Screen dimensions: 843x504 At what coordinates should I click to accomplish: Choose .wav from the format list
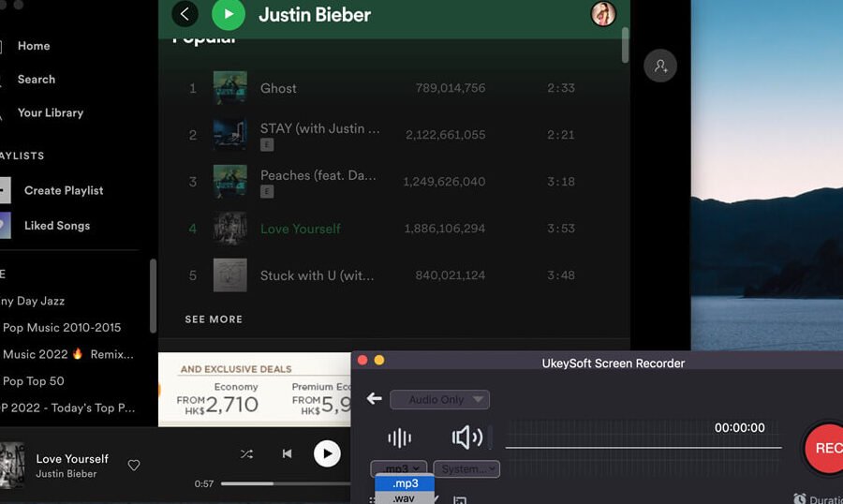[405, 498]
